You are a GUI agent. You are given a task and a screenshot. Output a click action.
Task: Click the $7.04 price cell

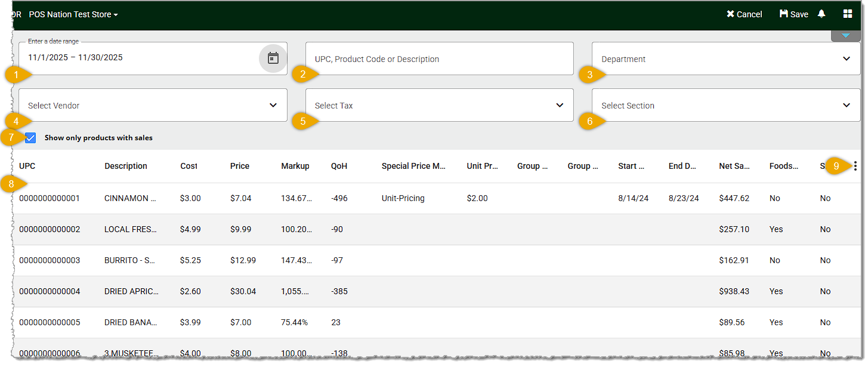240,198
